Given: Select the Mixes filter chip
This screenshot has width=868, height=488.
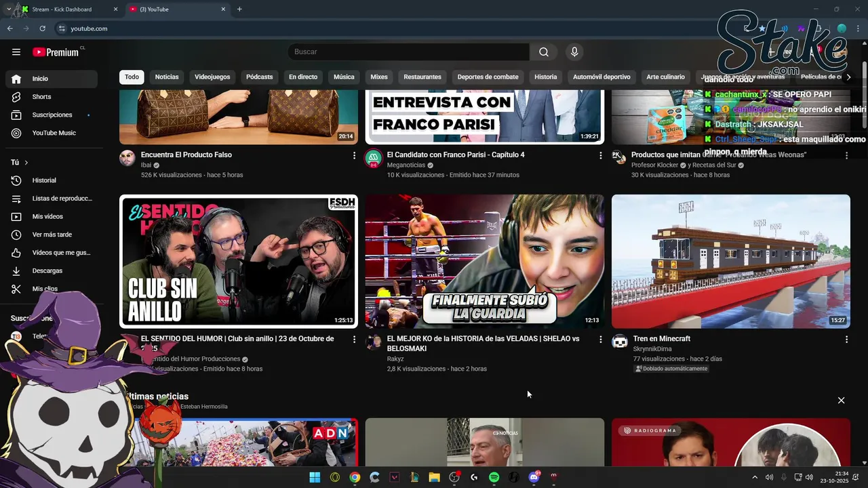Looking at the screenshot, I should pyautogui.click(x=379, y=77).
